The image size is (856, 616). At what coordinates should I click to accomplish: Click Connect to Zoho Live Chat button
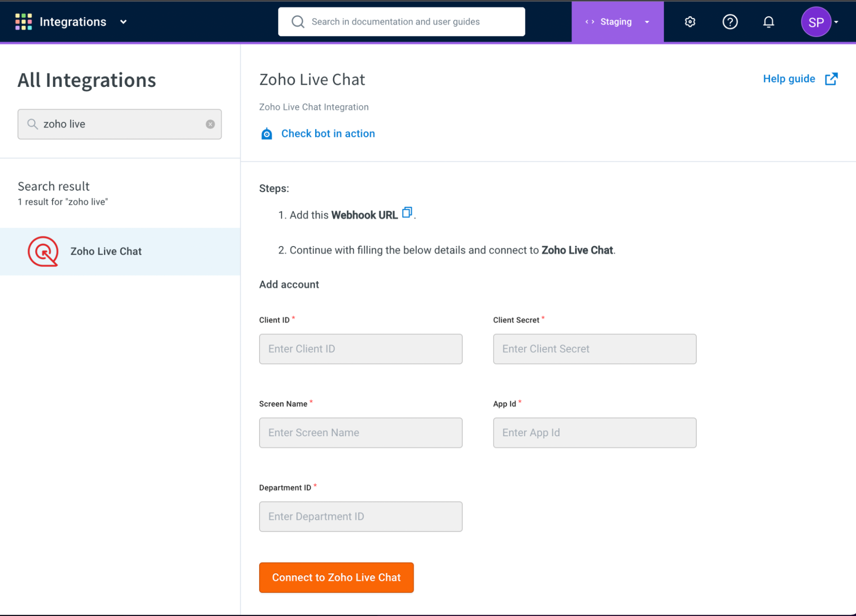tap(336, 577)
